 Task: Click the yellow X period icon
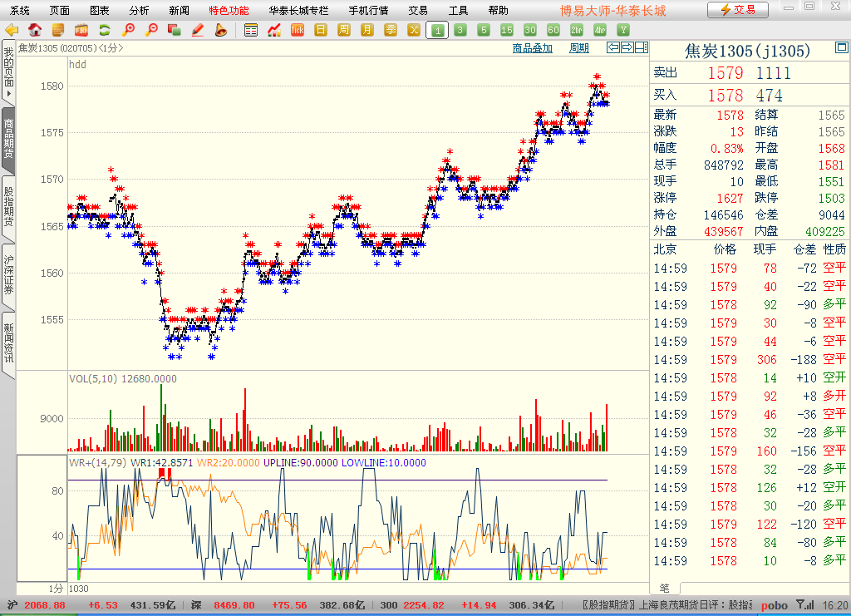(x=414, y=30)
